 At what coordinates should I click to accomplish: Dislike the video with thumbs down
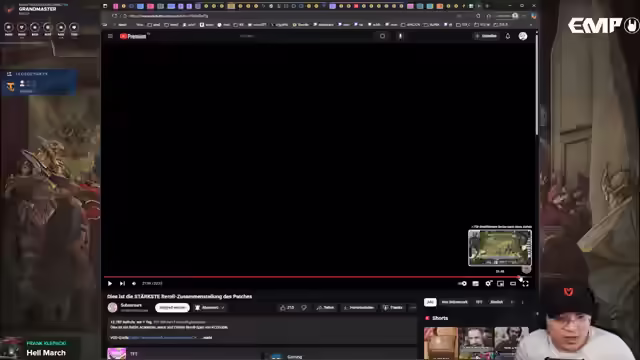click(x=304, y=307)
